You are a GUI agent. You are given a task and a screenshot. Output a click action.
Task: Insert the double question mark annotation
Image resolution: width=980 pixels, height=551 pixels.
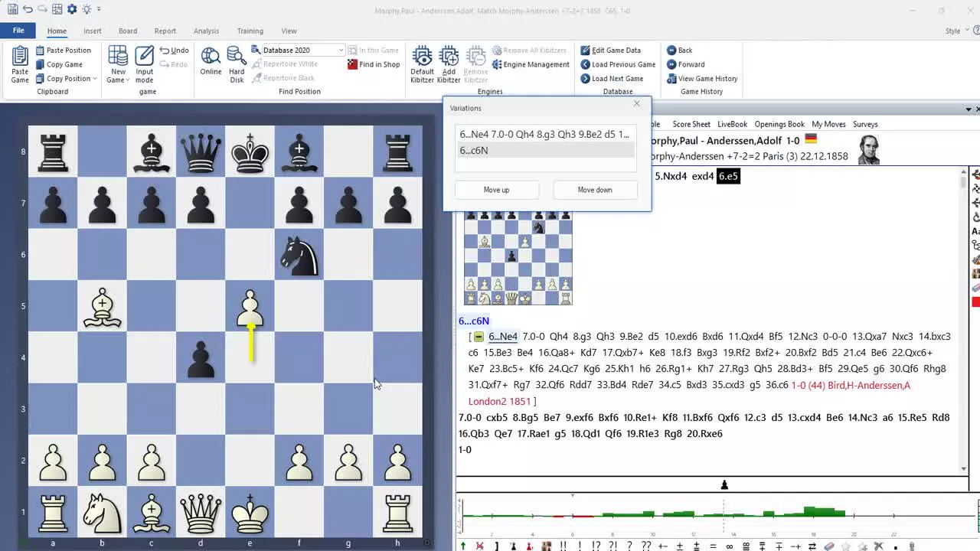(645, 546)
